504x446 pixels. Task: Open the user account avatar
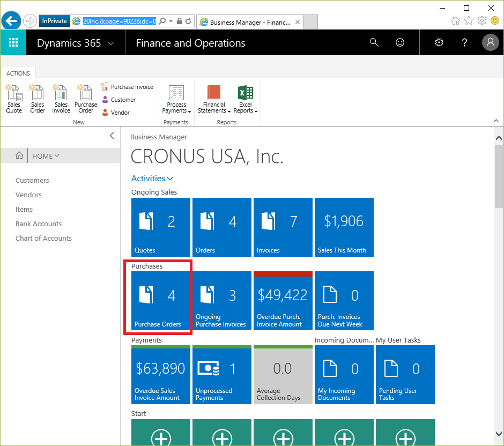[491, 42]
